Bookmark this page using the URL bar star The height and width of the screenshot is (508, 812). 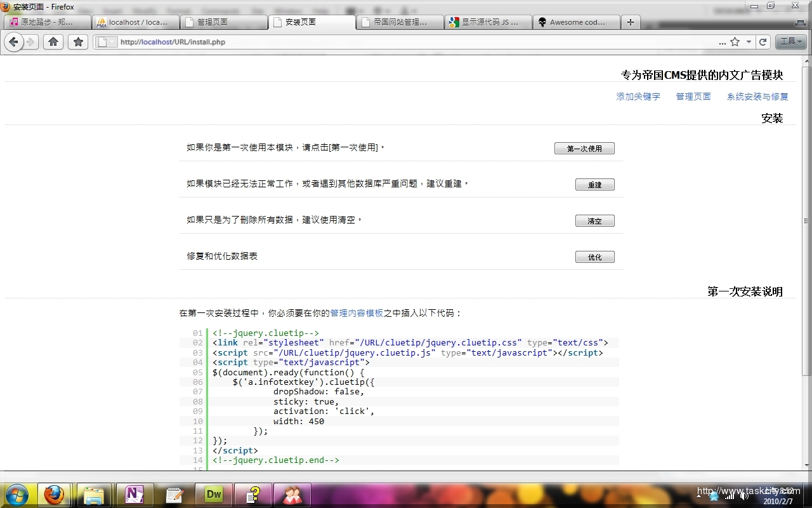(735, 42)
